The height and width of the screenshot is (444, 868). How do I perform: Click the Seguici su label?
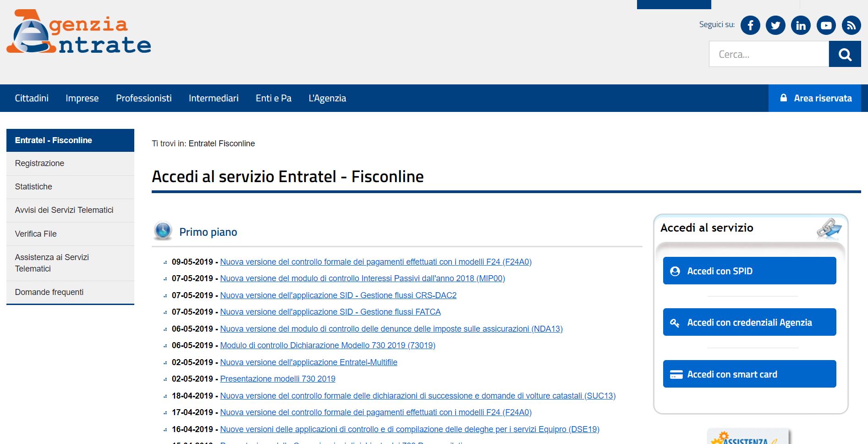[717, 25]
